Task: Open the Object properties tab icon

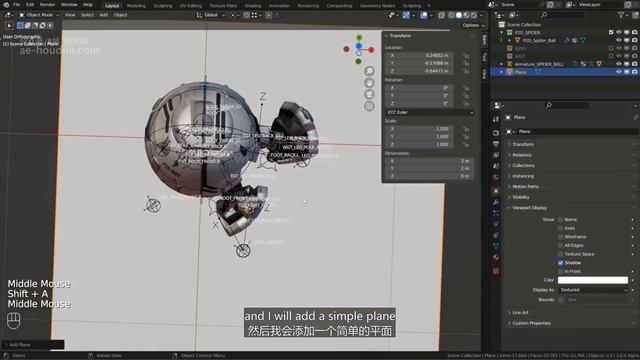Action: point(496,191)
